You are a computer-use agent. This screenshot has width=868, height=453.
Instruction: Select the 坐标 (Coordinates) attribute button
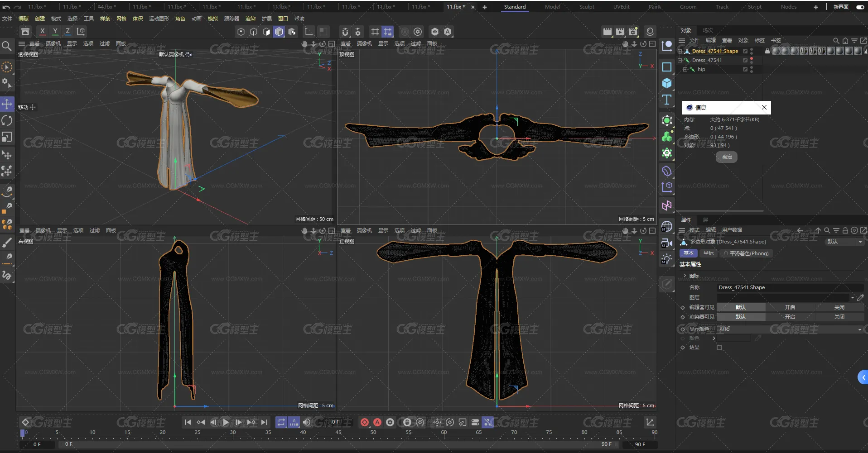(x=709, y=253)
